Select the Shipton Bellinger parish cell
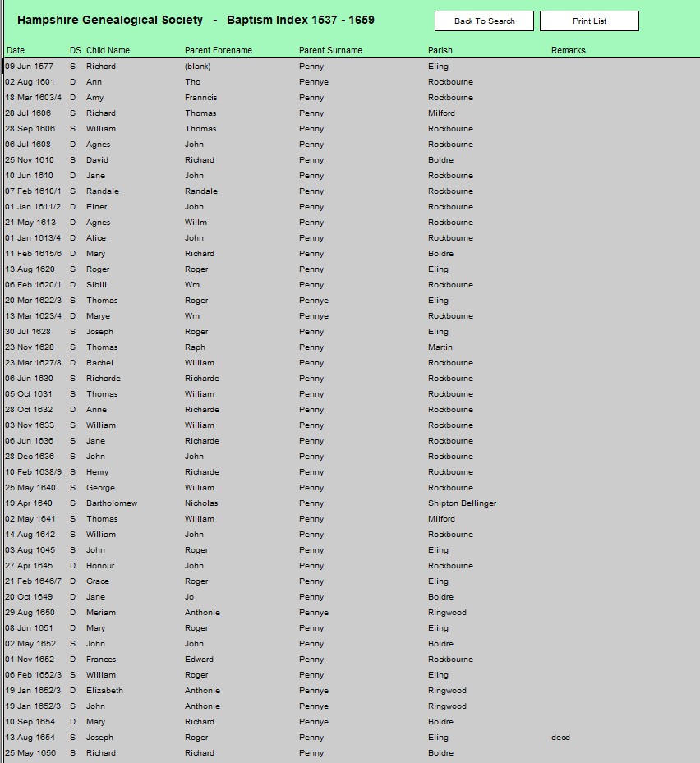700x763 pixels. 462,503
